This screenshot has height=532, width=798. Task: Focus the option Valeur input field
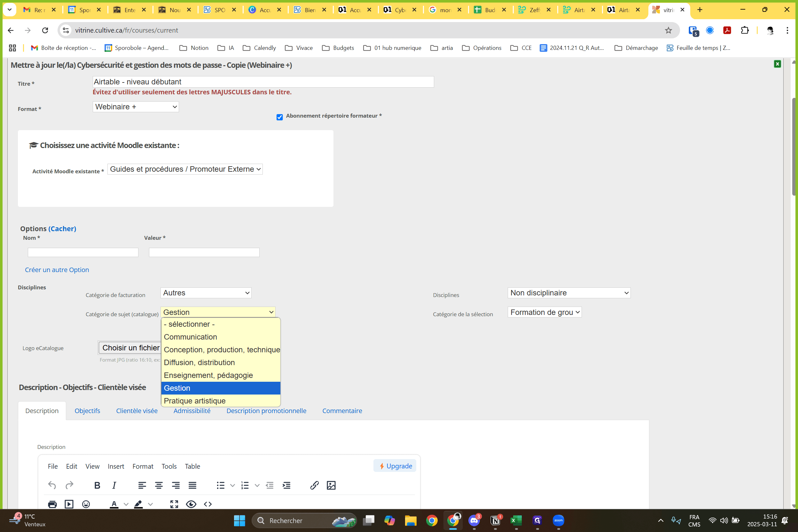[x=204, y=253]
